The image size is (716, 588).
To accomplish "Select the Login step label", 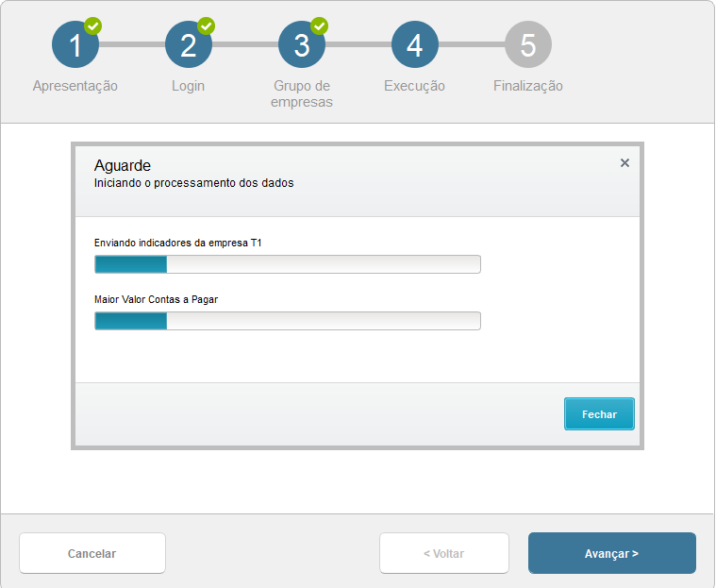I will (x=188, y=86).
